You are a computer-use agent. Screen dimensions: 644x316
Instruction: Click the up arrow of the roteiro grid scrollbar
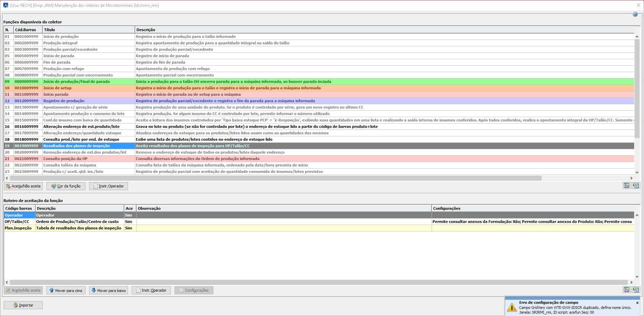click(637, 215)
